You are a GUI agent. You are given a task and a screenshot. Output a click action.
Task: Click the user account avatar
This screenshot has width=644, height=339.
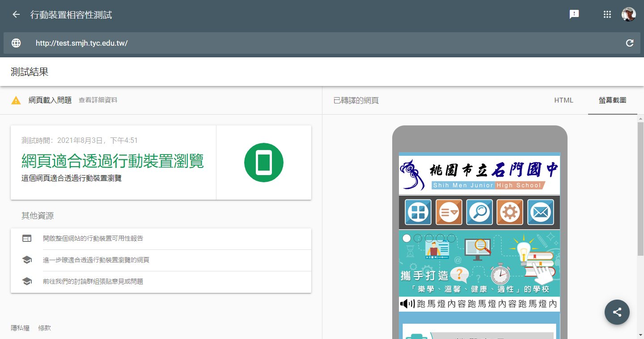pyautogui.click(x=628, y=14)
